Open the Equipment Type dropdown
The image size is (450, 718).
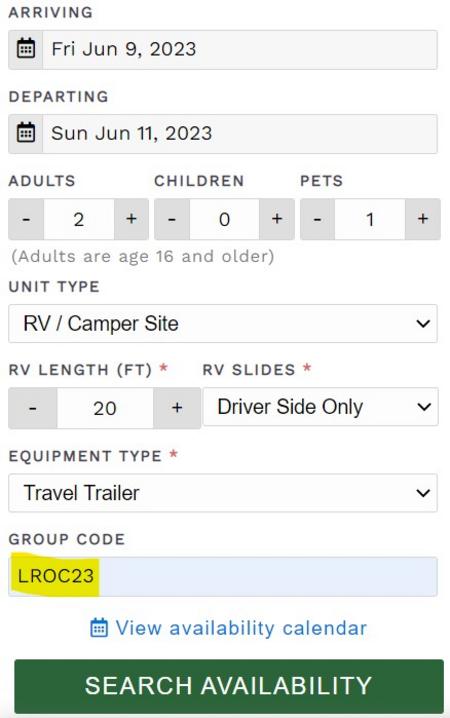click(223, 493)
